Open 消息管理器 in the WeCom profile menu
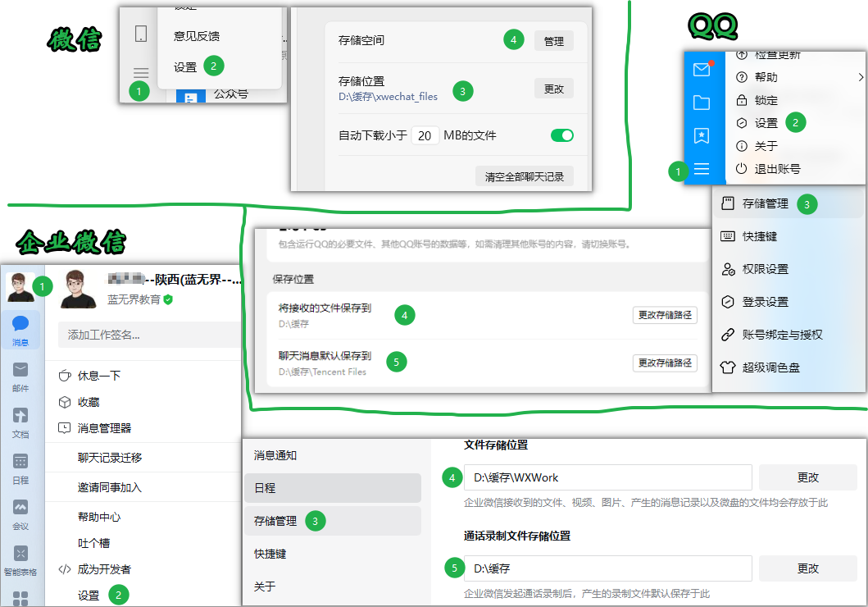868x607 pixels. [104, 428]
